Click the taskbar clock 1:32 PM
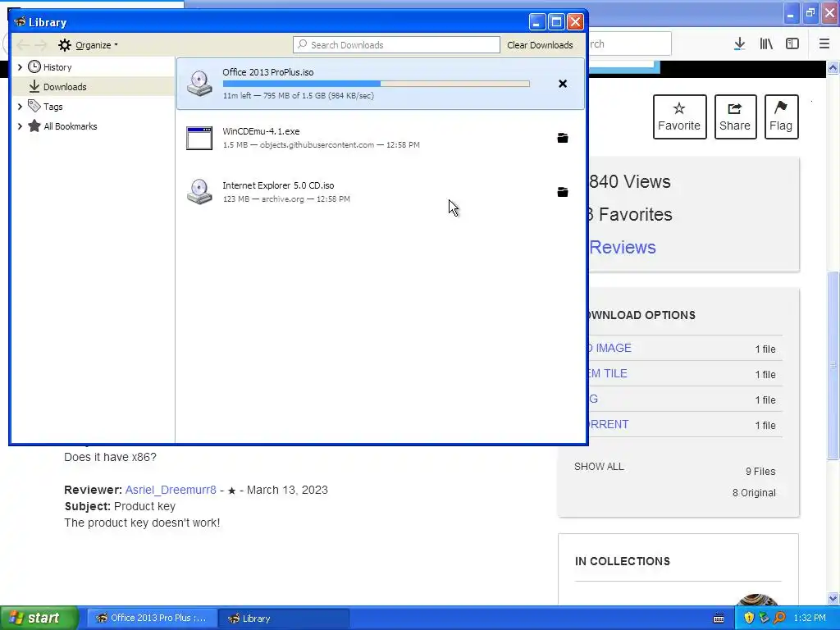The width and height of the screenshot is (840, 630). 810,618
